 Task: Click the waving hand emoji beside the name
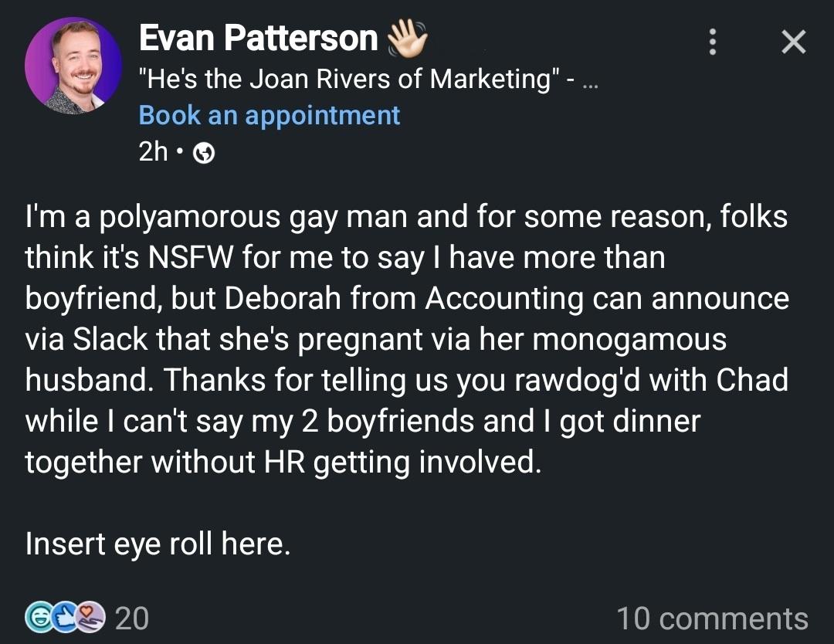[x=406, y=39]
